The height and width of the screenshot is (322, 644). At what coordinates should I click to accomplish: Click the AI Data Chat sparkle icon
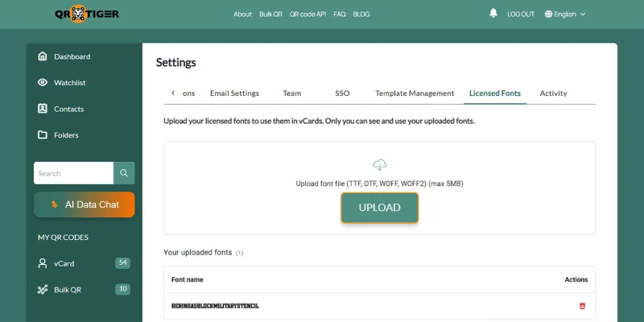55,204
